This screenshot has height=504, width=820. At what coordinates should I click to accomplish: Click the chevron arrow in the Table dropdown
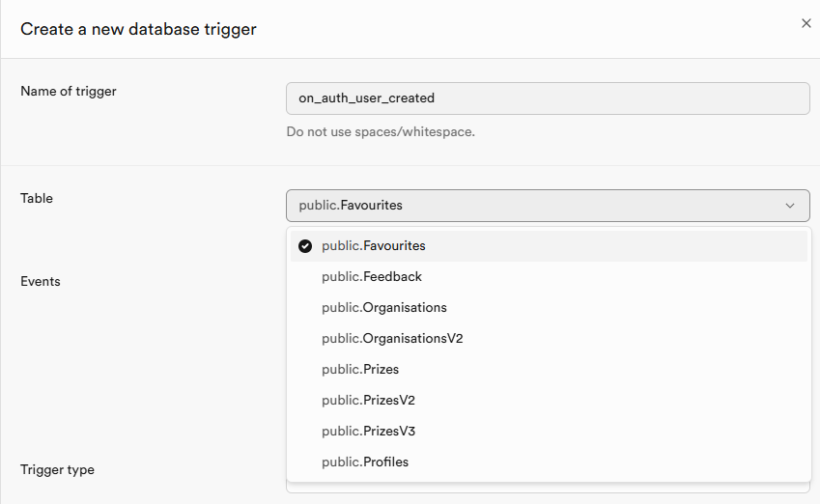pos(790,206)
